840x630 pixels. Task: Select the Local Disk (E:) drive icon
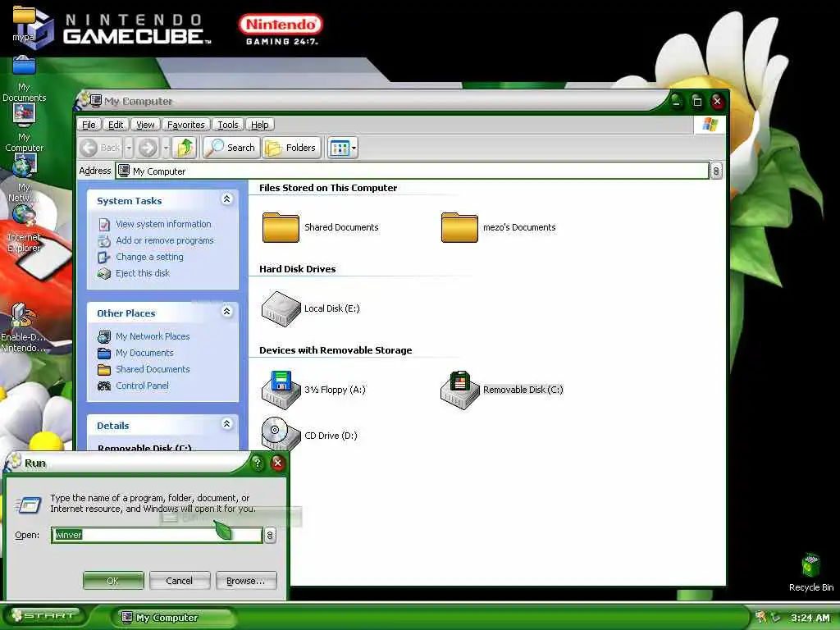(x=281, y=308)
